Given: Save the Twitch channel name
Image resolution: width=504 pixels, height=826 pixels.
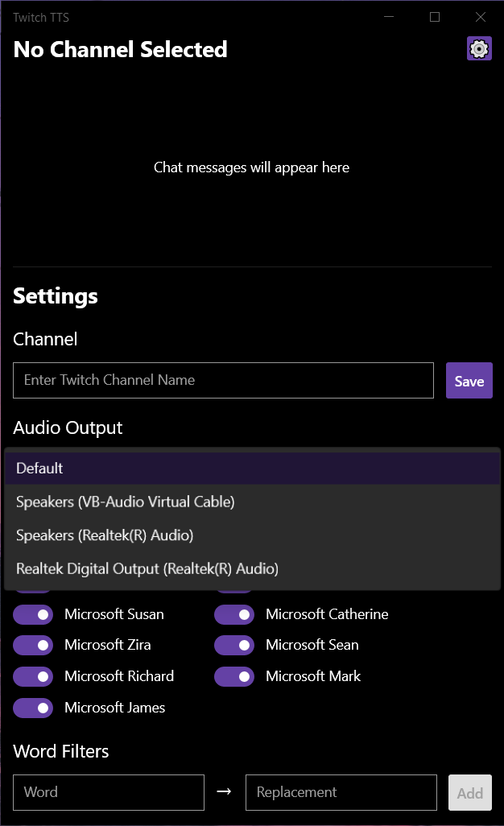Looking at the screenshot, I should point(469,381).
